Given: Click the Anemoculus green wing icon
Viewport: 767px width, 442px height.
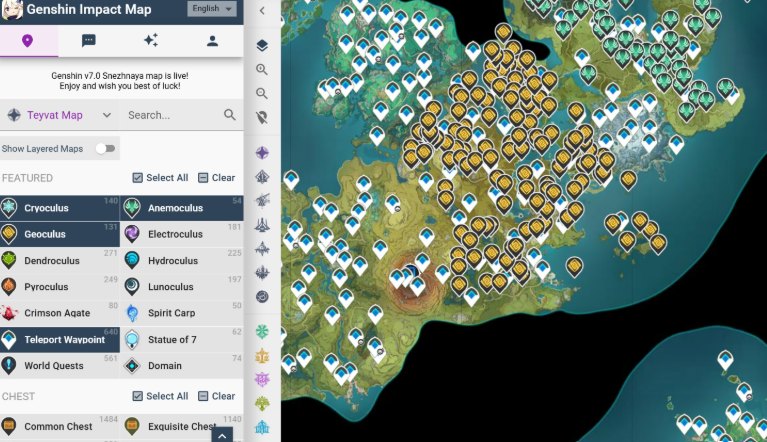Looking at the screenshot, I should click(x=132, y=208).
